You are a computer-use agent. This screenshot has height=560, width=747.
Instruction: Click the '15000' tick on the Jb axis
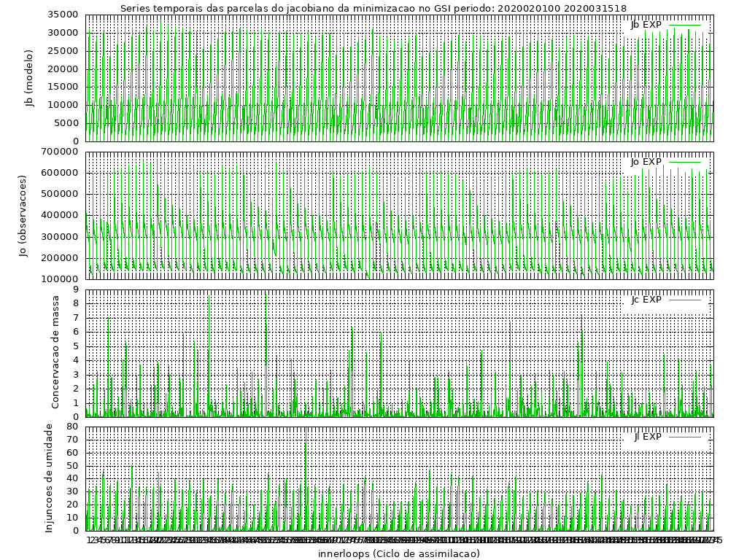pos(63,87)
